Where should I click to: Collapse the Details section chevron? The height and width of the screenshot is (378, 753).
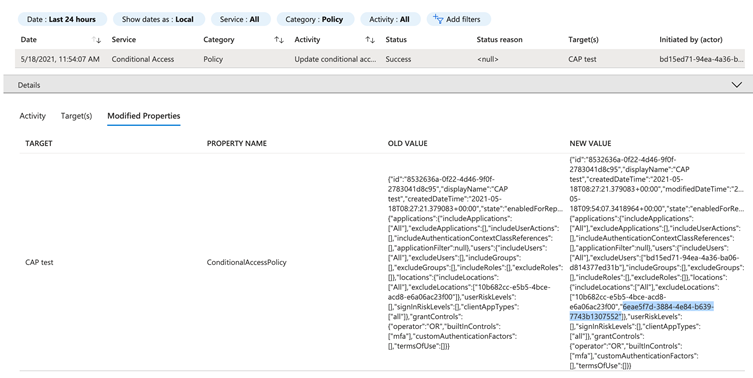click(x=736, y=85)
